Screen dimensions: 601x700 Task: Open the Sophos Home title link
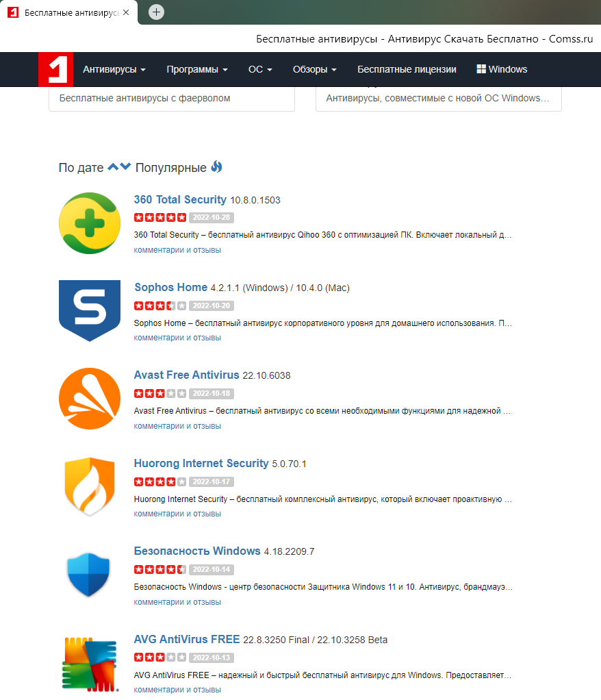(x=171, y=288)
